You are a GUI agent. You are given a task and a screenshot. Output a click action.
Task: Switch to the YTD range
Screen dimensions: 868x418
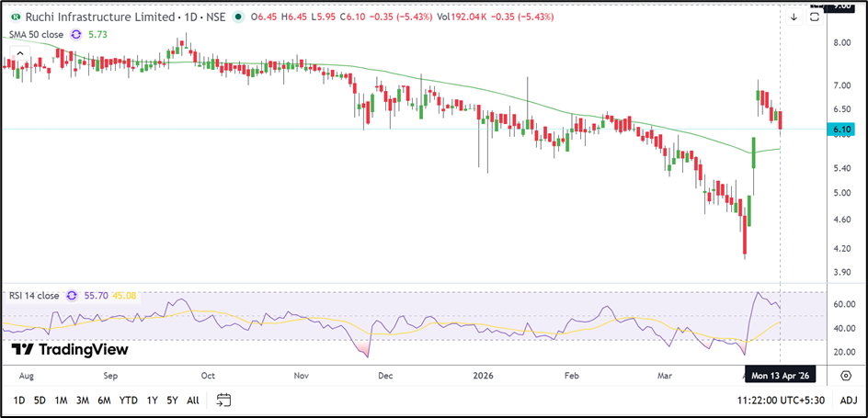(128, 400)
